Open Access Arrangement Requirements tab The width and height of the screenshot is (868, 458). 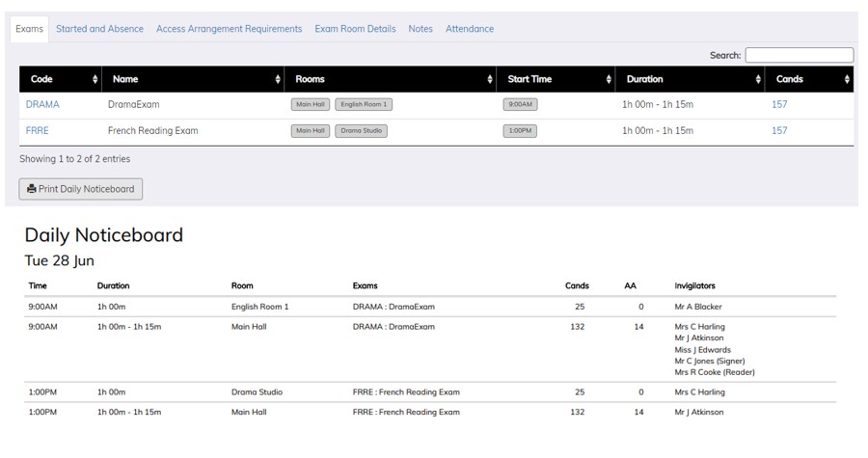click(229, 29)
